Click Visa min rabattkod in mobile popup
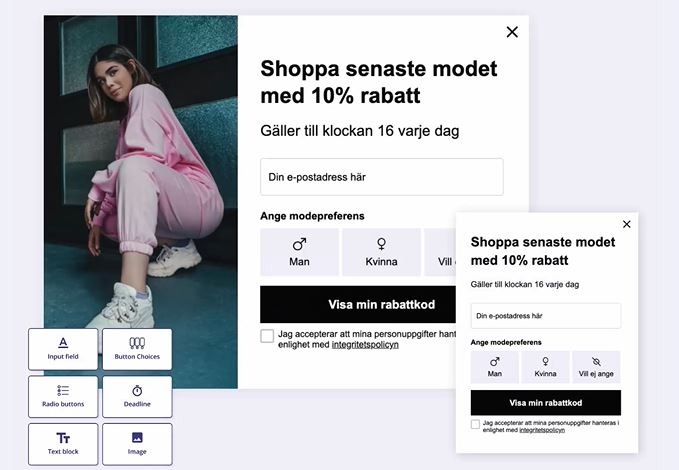Viewport: 679px width, 470px height. click(546, 402)
